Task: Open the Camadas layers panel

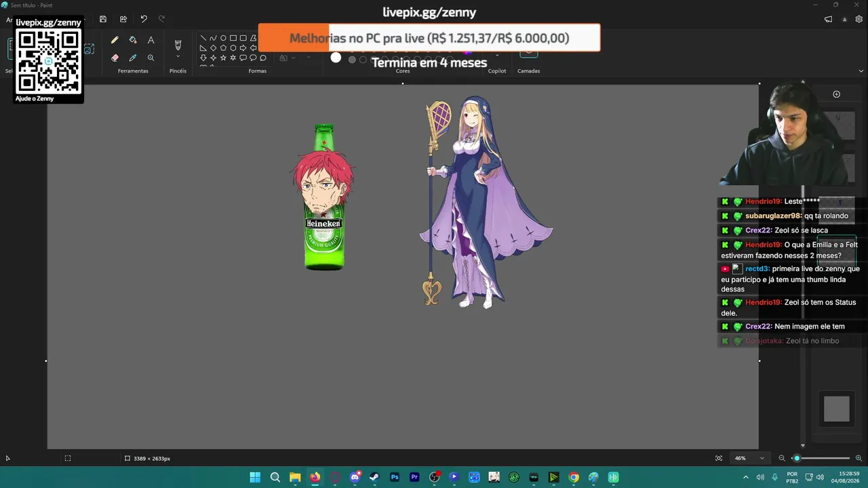Action: click(x=529, y=54)
